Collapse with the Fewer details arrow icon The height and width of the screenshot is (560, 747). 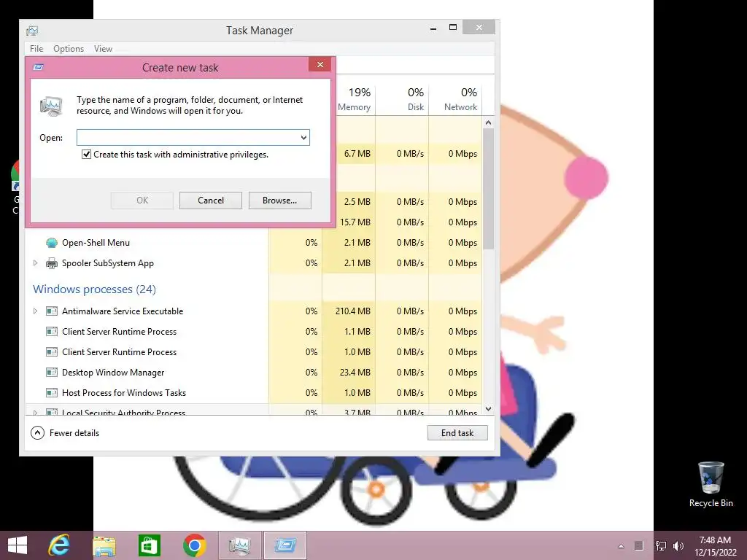38,433
